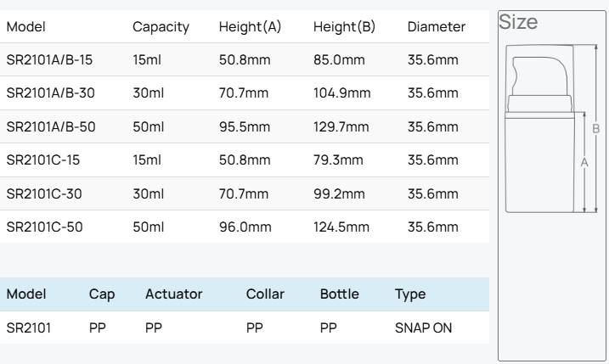Click the dimension label B on the diagram
The height and width of the screenshot is (364, 609).
click(x=595, y=129)
